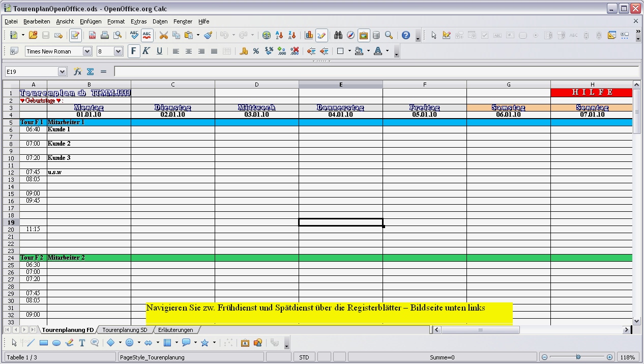The image size is (644, 364).
Task: Open the Fenster menu
Action: (183, 21)
